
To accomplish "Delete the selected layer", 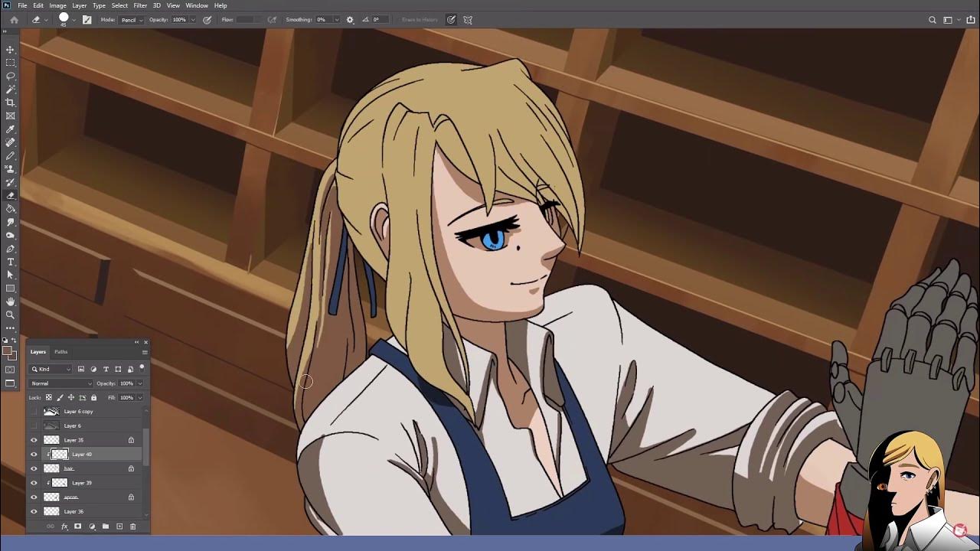I will tap(132, 527).
